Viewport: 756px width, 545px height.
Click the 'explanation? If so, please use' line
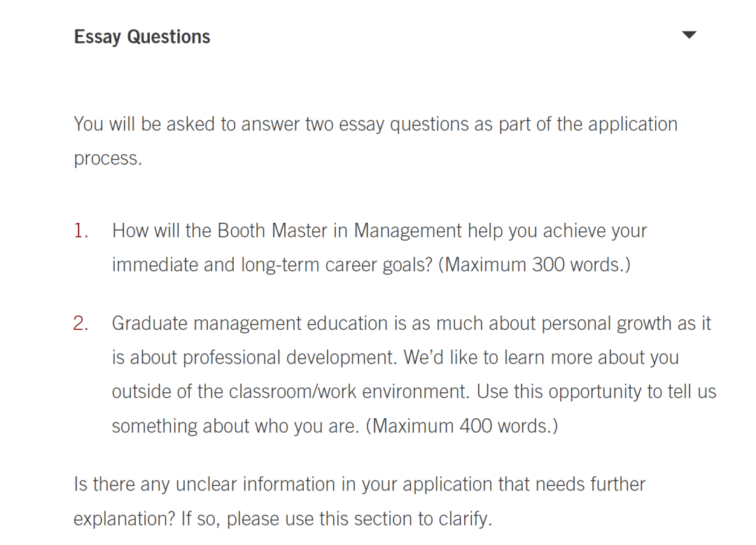[x=283, y=519]
